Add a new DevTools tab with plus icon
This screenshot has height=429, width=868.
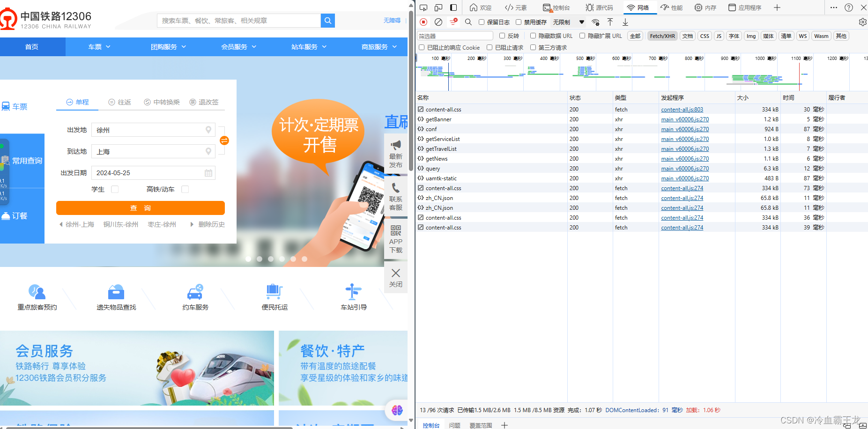[x=777, y=7]
